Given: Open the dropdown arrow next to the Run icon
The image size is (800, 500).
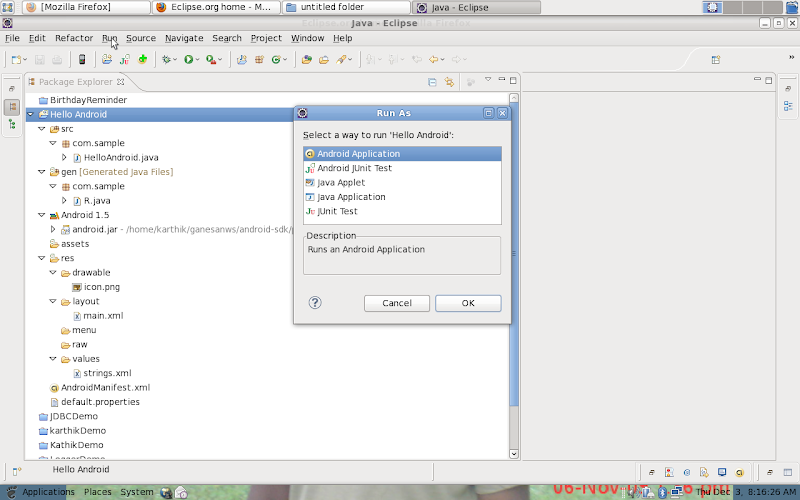Looking at the screenshot, I should pyautogui.click(x=197, y=60).
